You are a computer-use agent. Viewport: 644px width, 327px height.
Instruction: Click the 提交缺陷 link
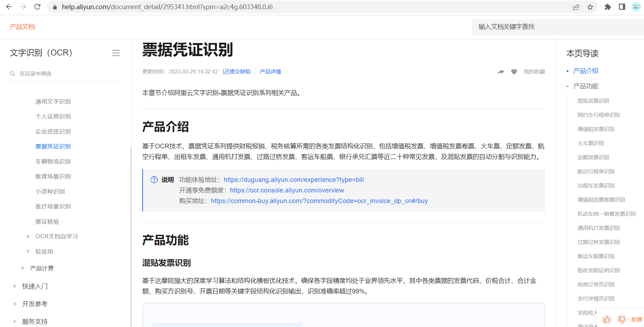(237, 72)
